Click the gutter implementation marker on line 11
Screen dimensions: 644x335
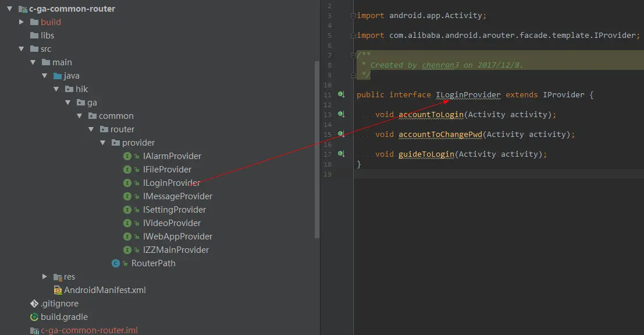pyautogui.click(x=341, y=94)
